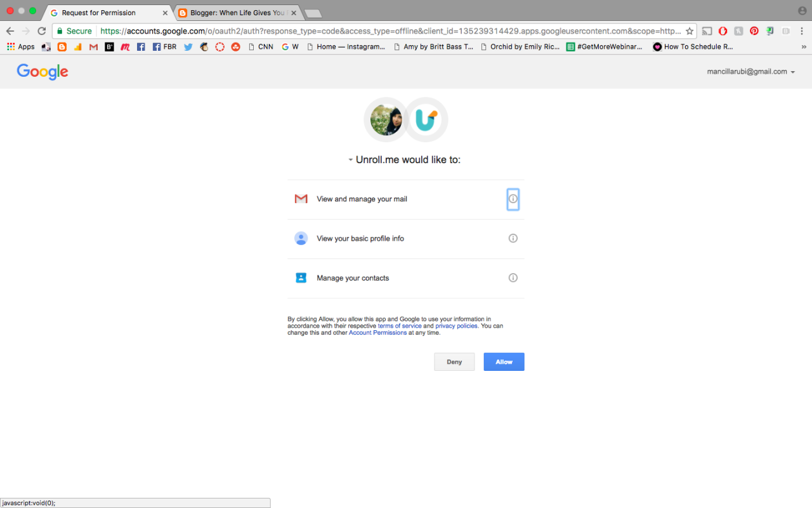This screenshot has width=812, height=508.
Task: Open info tooltip for Manage your contacts
Action: (x=513, y=277)
